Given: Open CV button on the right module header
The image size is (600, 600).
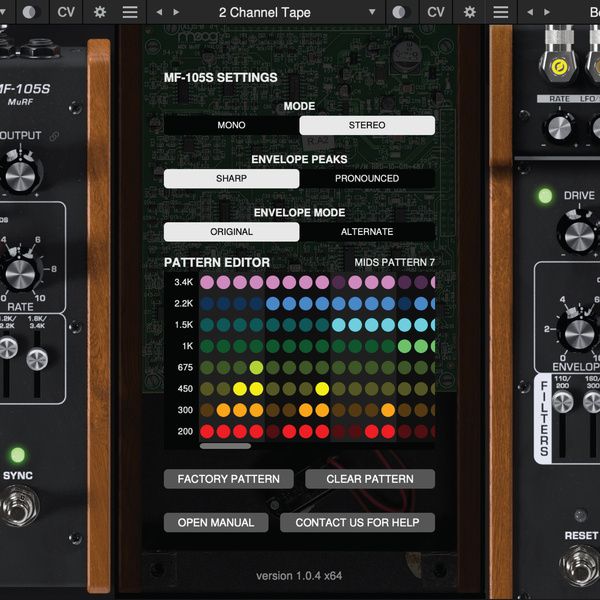Looking at the screenshot, I should (x=436, y=12).
